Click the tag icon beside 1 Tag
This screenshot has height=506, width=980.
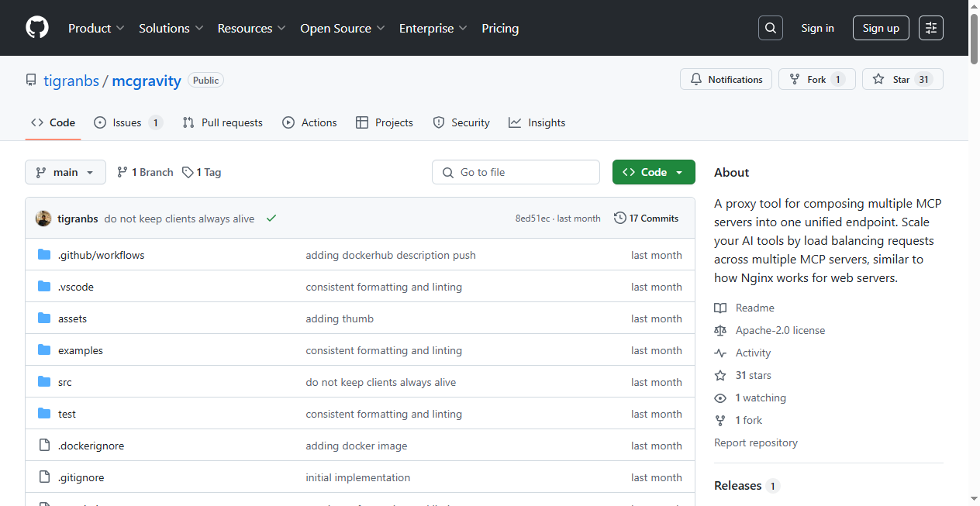coord(188,172)
